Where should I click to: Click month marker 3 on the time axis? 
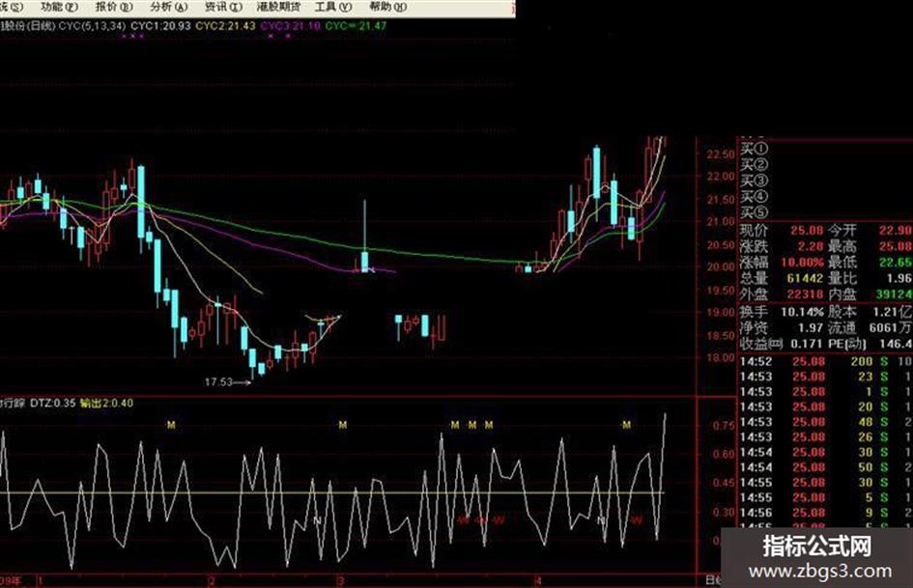pos(342,580)
